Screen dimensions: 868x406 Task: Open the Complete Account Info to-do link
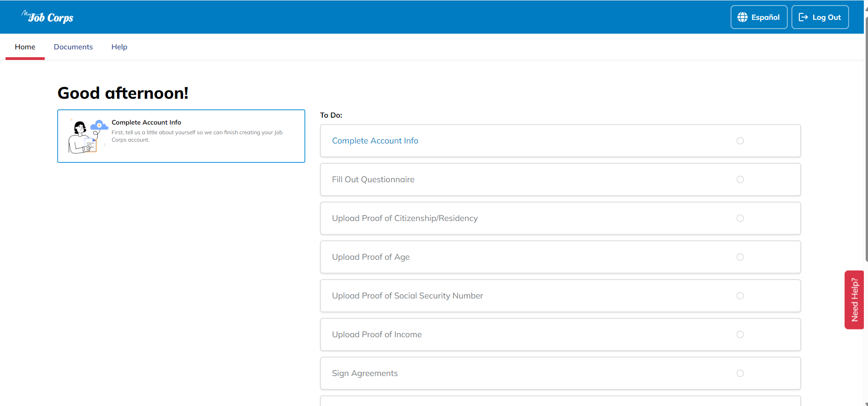point(375,141)
